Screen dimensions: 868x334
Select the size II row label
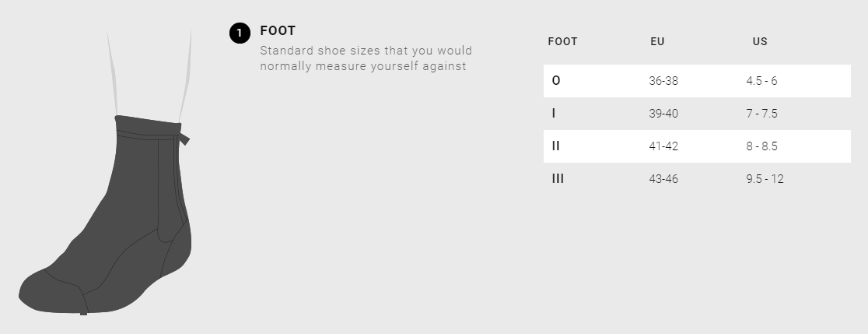coord(555,146)
